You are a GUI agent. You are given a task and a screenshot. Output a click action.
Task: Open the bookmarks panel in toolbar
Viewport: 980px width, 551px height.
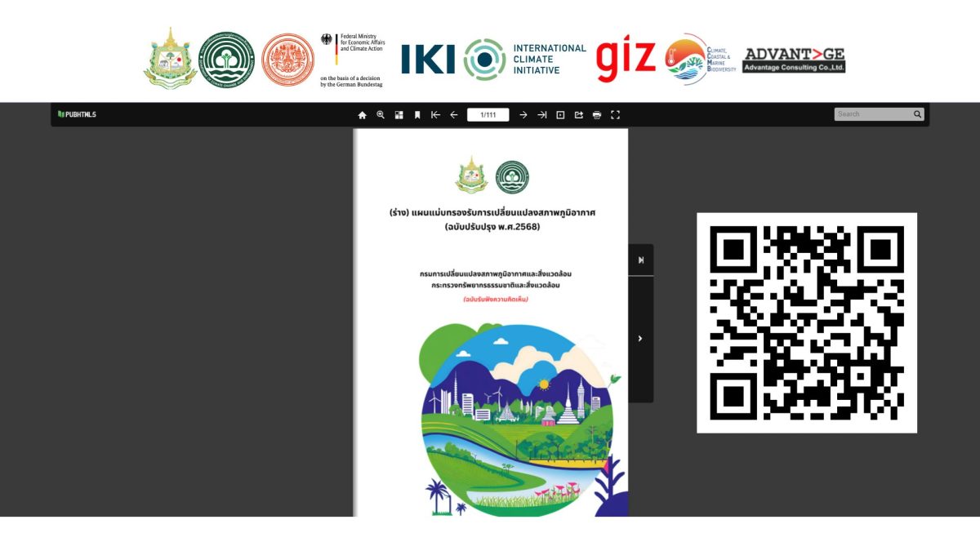(x=417, y=115)
